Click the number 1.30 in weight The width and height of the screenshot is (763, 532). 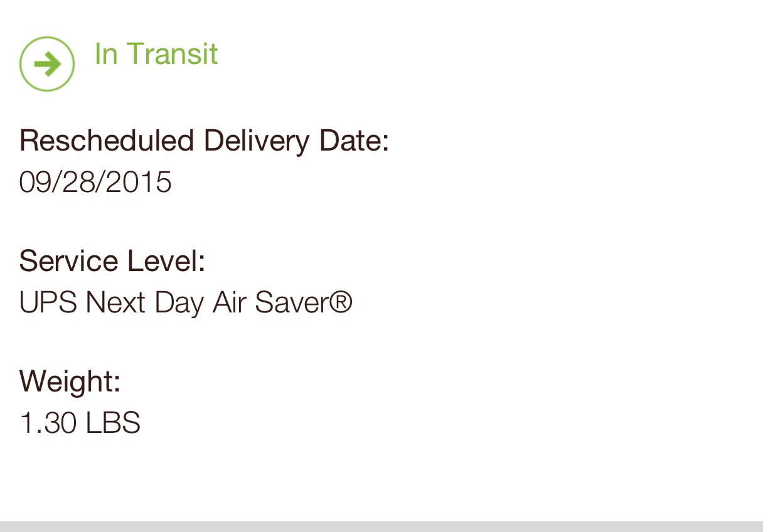point(48,423)
